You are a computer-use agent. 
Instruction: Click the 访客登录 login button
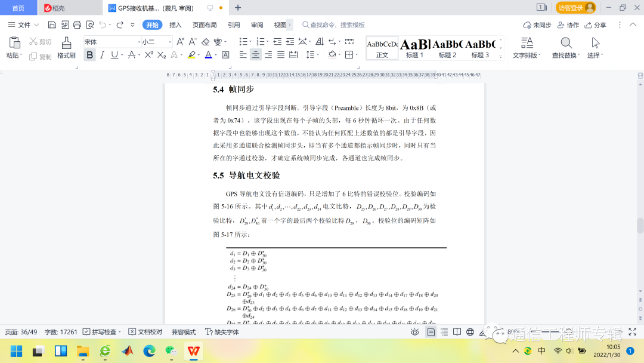coord(575,8)
